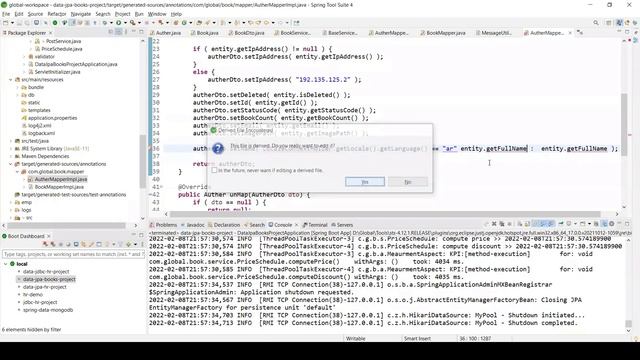Minimize the Package Explorer panel
The width and height of the screenshot is (640, 360).
coord(134,32)
